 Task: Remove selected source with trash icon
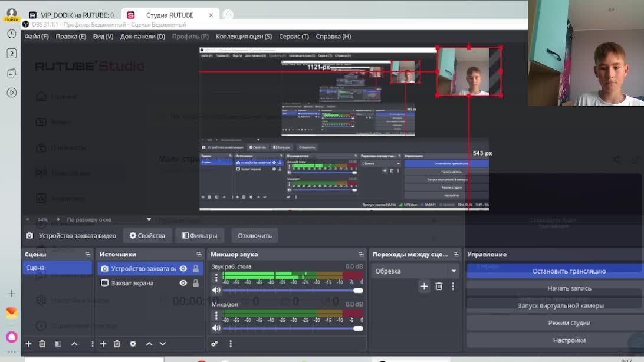[x=117, y=344]
